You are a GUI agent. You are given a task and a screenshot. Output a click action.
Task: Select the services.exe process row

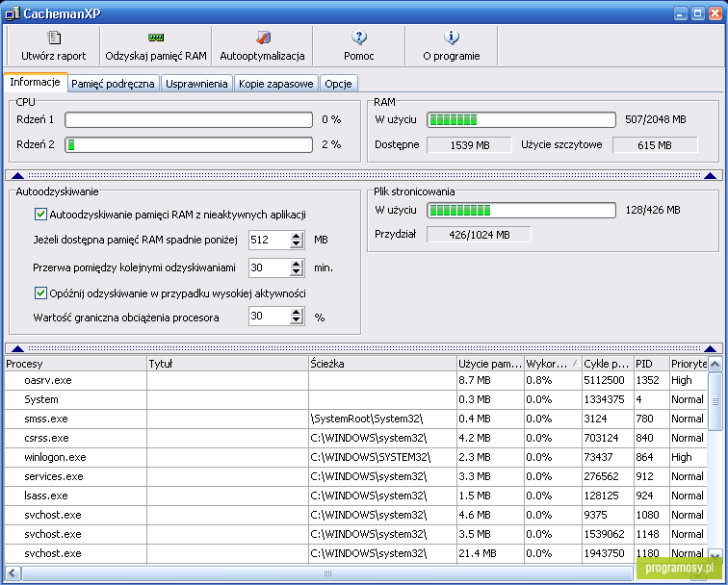pos(355,476)
